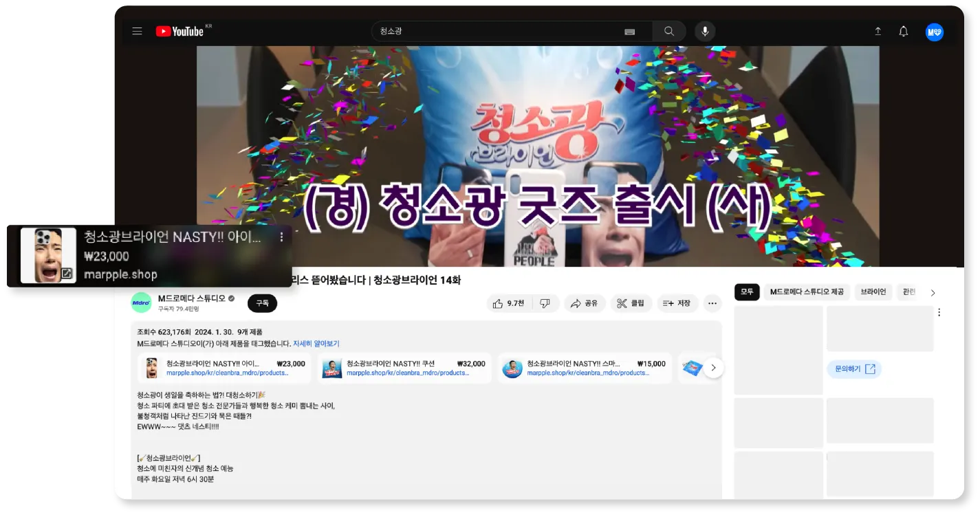Viewport: 980px width, 515px height.
Task: Open the marpple.shop link under the ₩15,000 product
Action: coord(588,373)
